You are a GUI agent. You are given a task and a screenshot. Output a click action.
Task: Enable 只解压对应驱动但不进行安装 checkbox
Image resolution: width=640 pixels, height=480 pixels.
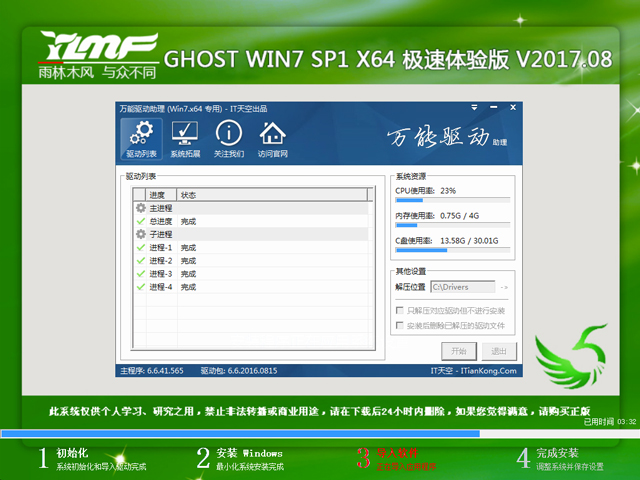pos(400,311)
